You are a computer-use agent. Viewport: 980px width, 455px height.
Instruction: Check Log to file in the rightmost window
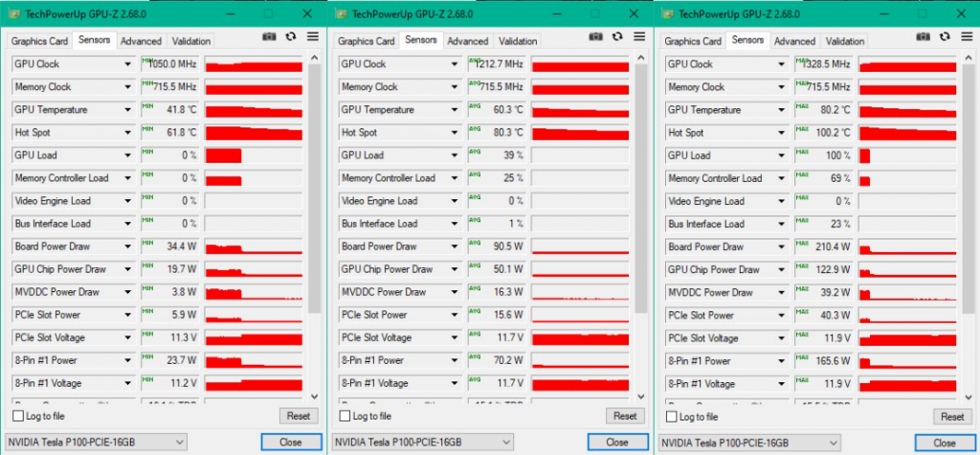click(673, 417)
